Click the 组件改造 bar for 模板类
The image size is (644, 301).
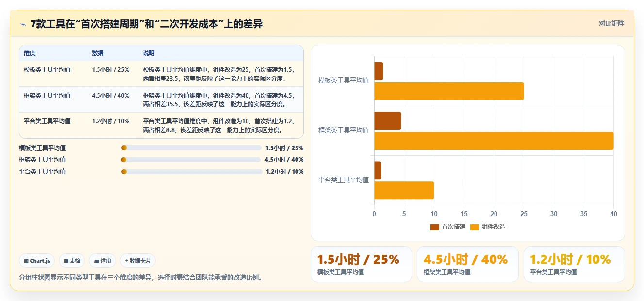click(449, 91)
